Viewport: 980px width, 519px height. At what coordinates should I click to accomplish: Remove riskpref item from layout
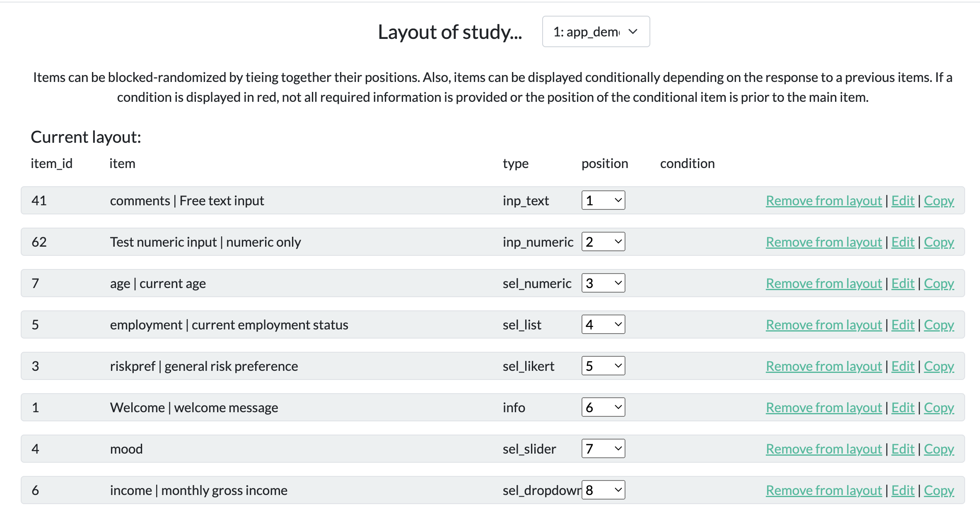(x=824, y=366)
